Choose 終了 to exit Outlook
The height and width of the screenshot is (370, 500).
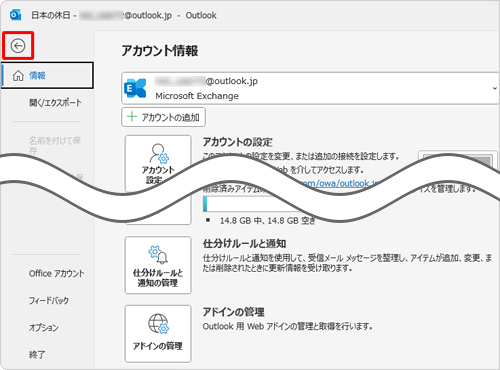[37, 354]
